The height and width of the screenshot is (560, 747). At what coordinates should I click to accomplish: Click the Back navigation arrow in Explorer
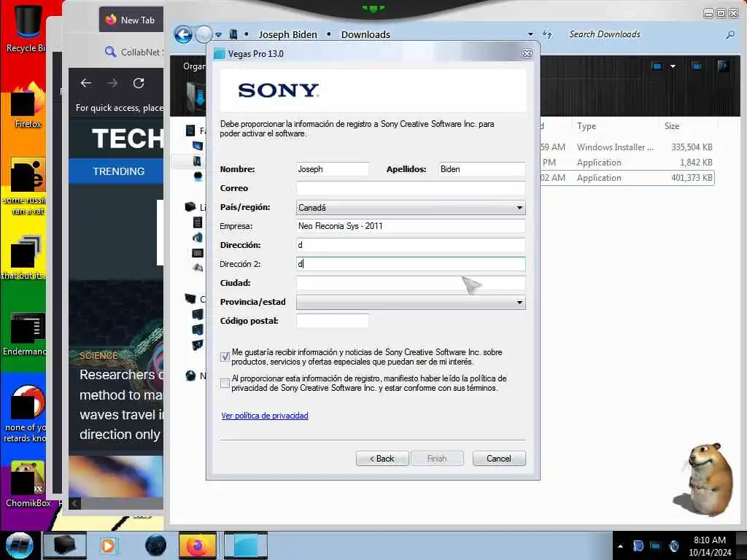pos(183,34)
